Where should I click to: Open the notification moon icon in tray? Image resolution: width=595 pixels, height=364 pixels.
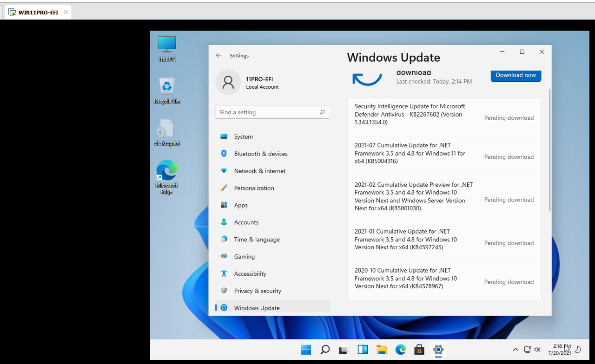point(578,350)
